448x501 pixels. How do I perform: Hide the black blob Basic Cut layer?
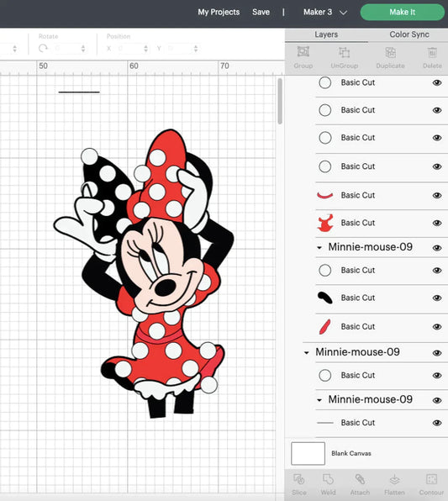[x=437, y=298]
